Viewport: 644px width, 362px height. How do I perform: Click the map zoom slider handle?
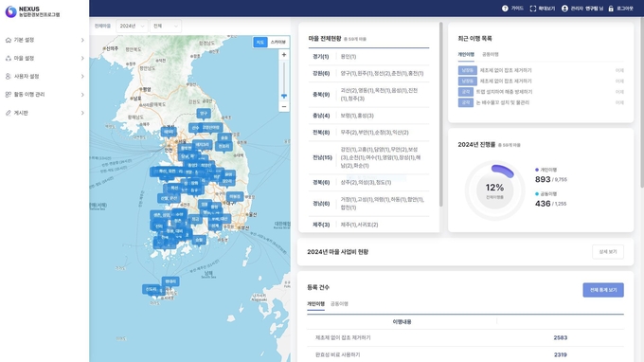(x=284, y=96)
